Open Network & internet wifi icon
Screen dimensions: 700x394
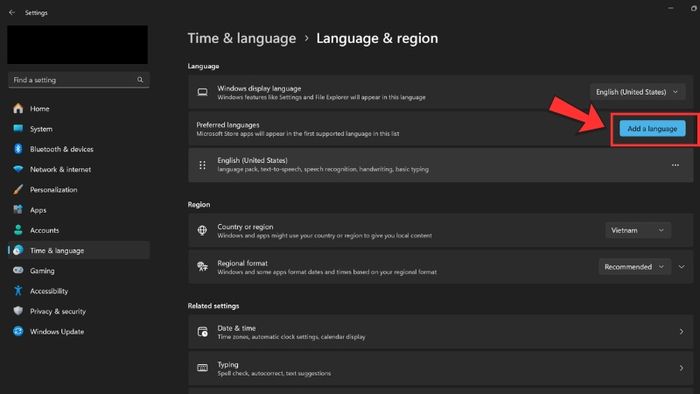pyautogui.click(x=18, y=169)
